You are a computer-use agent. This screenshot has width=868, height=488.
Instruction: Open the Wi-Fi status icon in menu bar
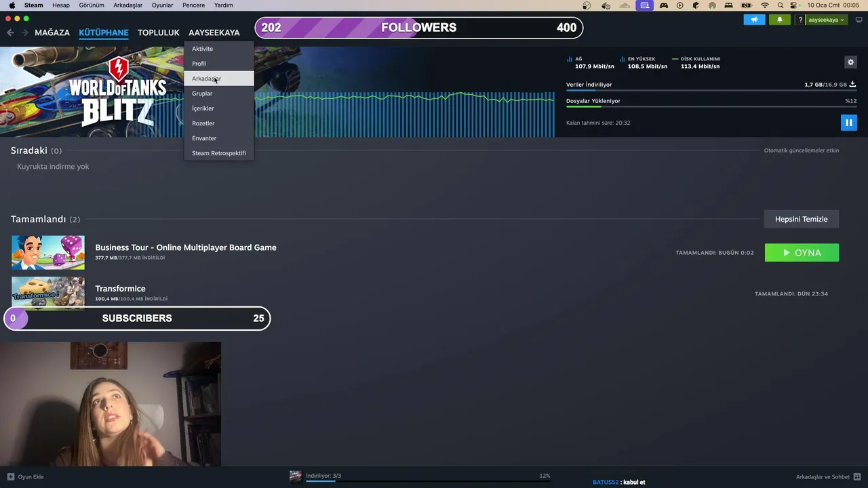[765, 5]
